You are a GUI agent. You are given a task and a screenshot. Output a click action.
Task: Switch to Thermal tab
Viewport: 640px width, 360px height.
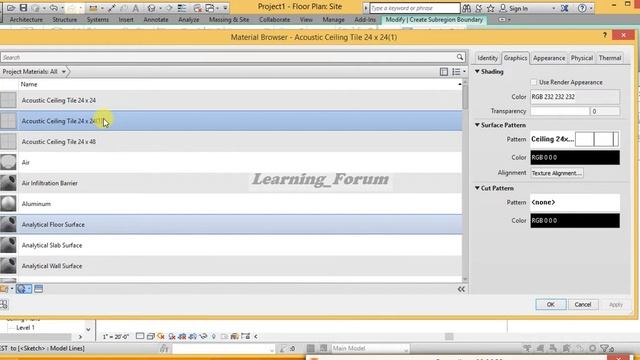tap(610, 58)
